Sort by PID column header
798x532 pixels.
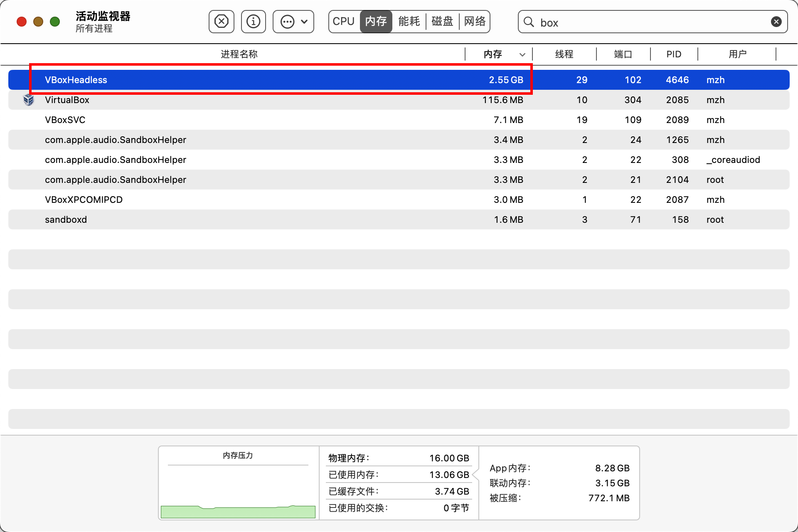coord(674,54)
